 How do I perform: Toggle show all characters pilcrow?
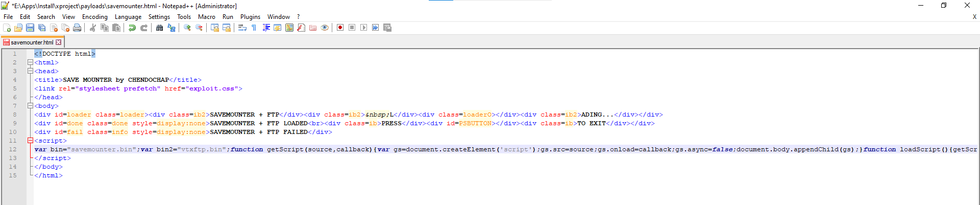[x=254, y=28]
